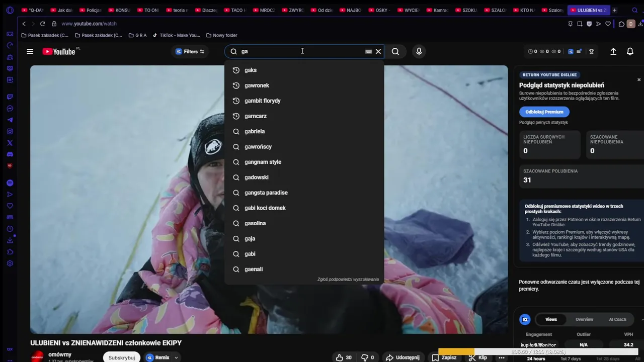Click Klip scissors button

point(477,357)
